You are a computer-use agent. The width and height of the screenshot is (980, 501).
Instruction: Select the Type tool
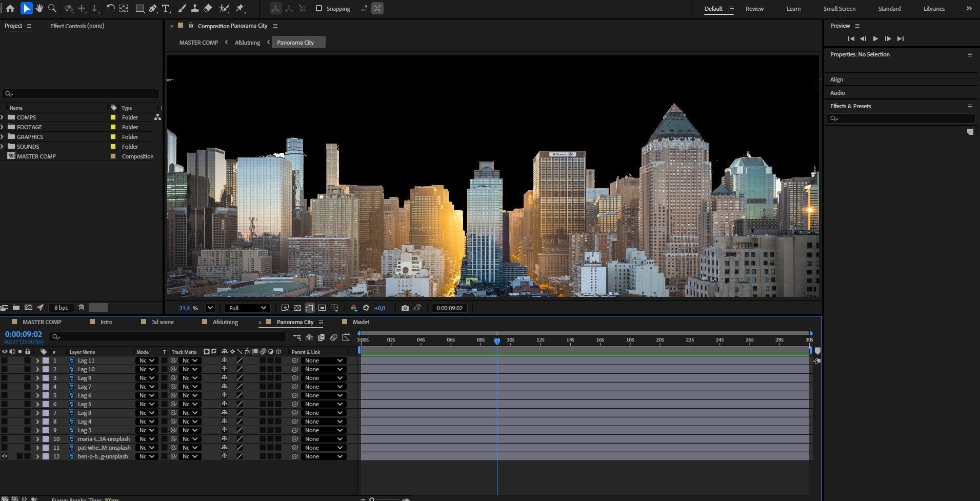click(x=166, y=8)
